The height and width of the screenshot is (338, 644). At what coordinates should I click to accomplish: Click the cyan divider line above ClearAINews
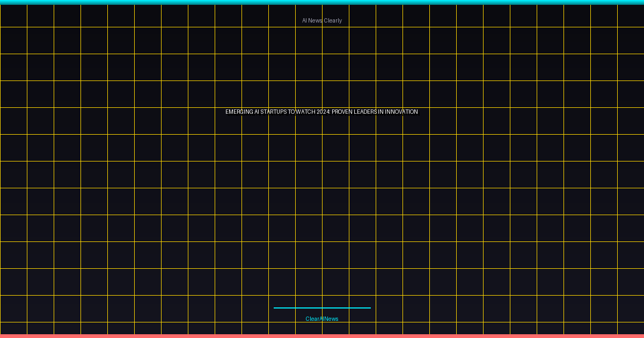pos(322,308)
